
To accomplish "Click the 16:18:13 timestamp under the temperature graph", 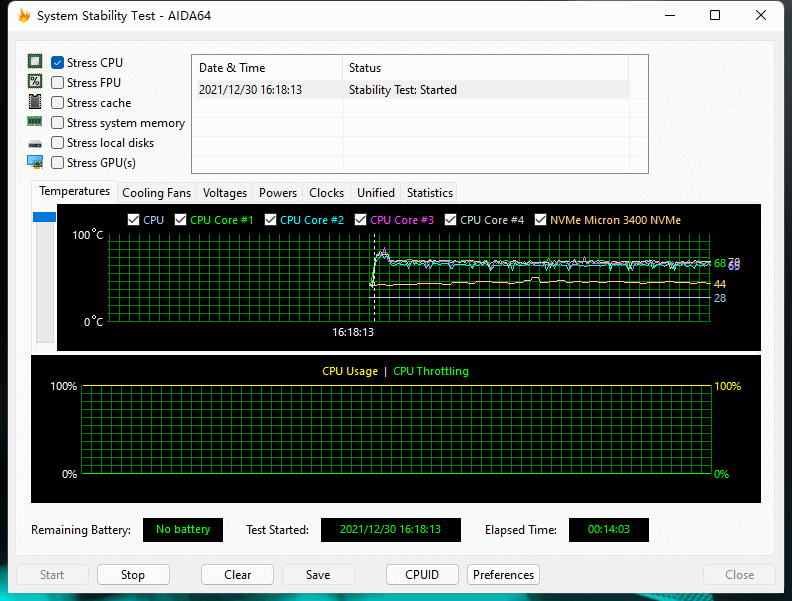I will pos(353,332).
